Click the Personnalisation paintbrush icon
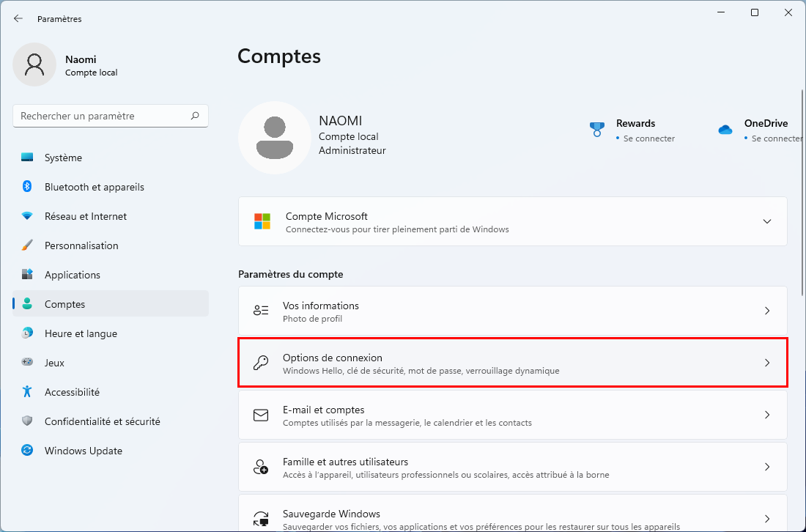 [x=27, y=245]
